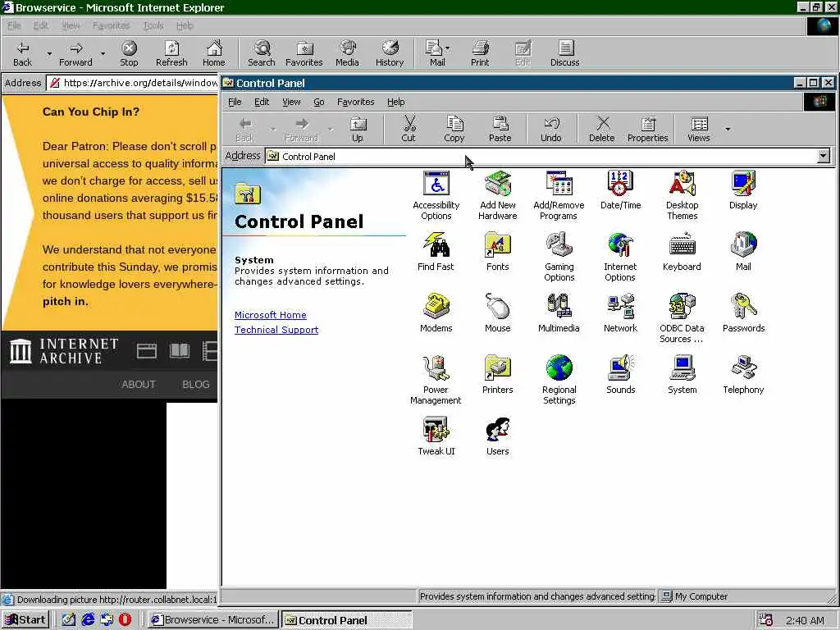This screenshot has height=630, width=840.
Task: Click the BLOG link on Internet Archive
Action: (x=195, y=385)
